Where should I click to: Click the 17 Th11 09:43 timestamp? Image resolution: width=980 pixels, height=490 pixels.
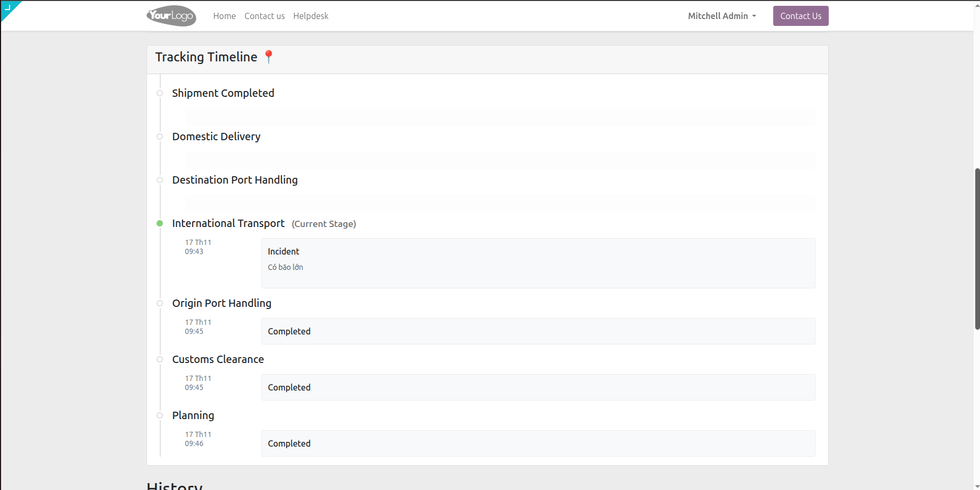[198, 247]
